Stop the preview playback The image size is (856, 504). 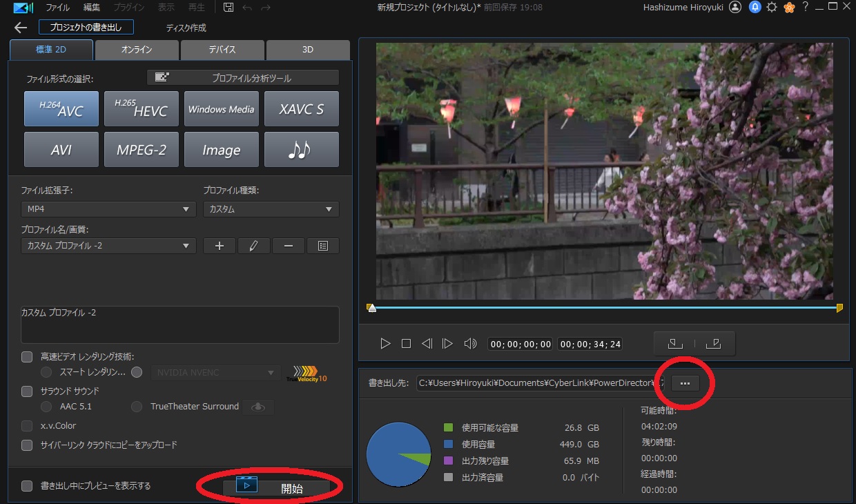click(407, 344)
